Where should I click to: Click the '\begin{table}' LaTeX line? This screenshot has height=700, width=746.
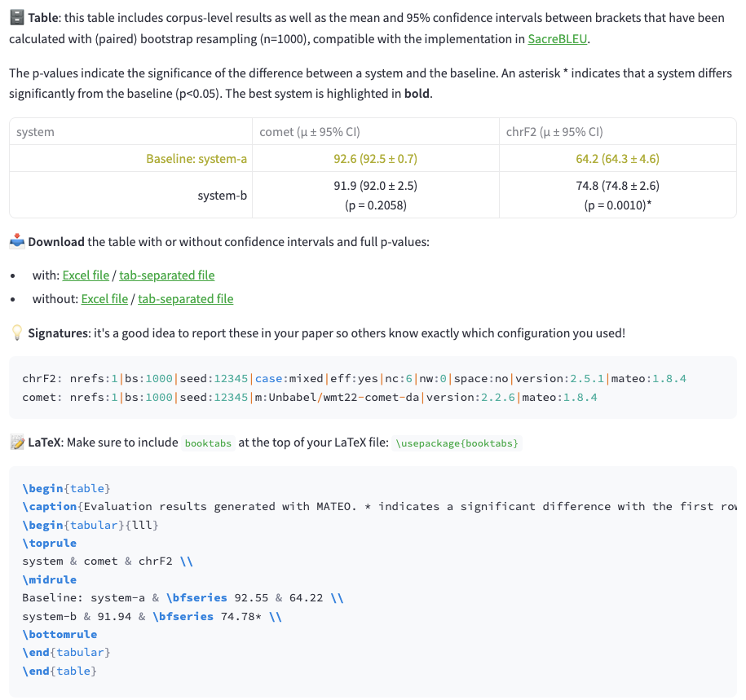pos(66,488)
